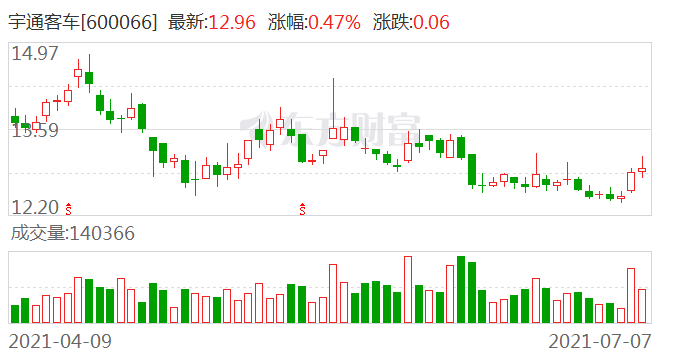The width and height of the screenshot is (688, 360).
Task: Click the start date 2021-04-09
Action: 60,341
